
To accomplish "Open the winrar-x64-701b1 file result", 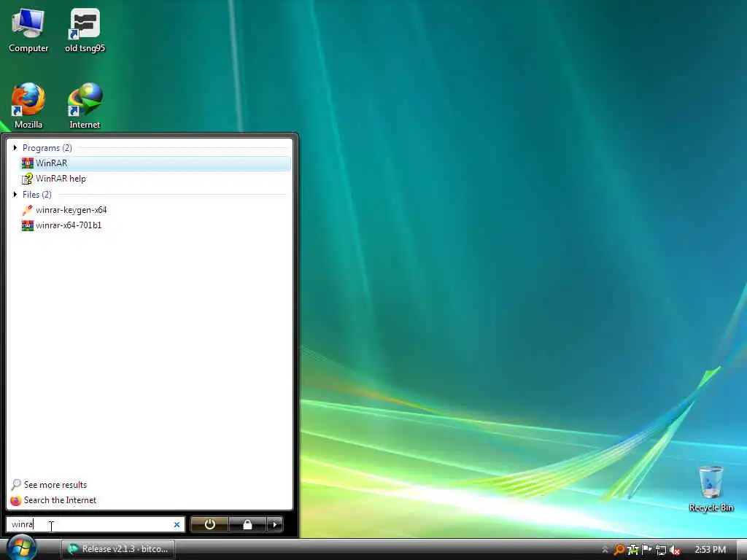I will (155, 225).
